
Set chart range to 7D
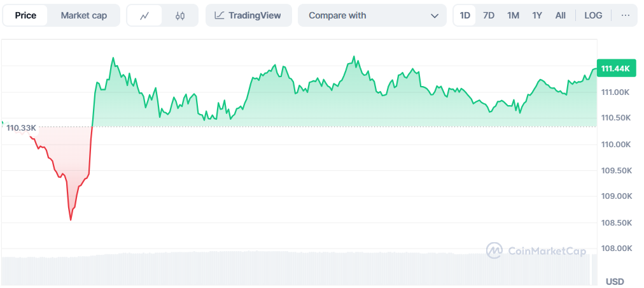pyautogui.click(x=489, y=15)
